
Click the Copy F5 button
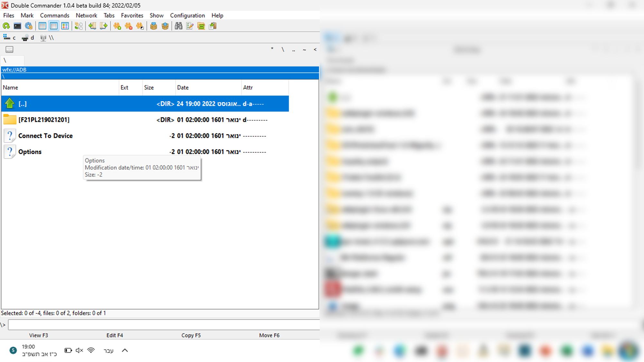click(191, 335)
